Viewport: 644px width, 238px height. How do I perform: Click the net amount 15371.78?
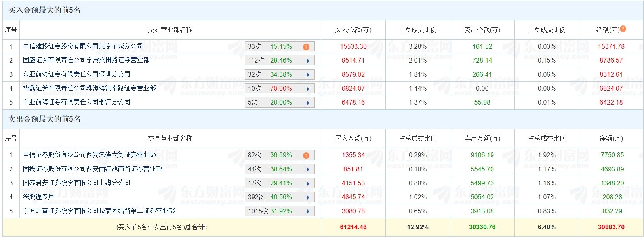[x=611, y=46]
